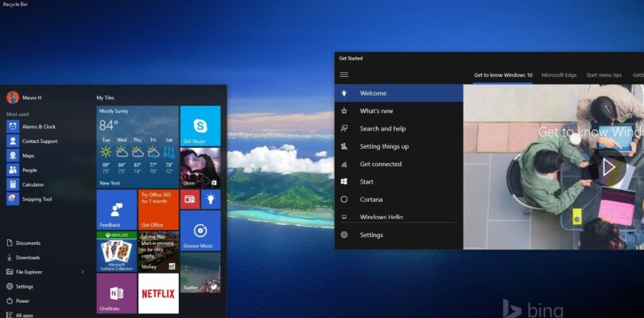This screenshot has width=644, height=318.
Task: Switch to the Microsoft Edge tab
Action: [x=559, y=75]
